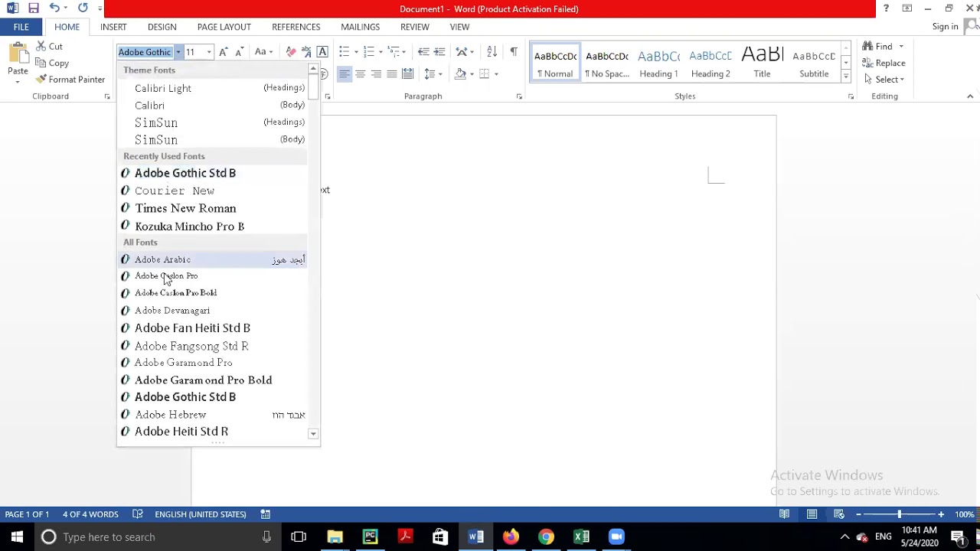
Task: Click Sign in link
Action: pyautogui.click(x=945, y=27)
